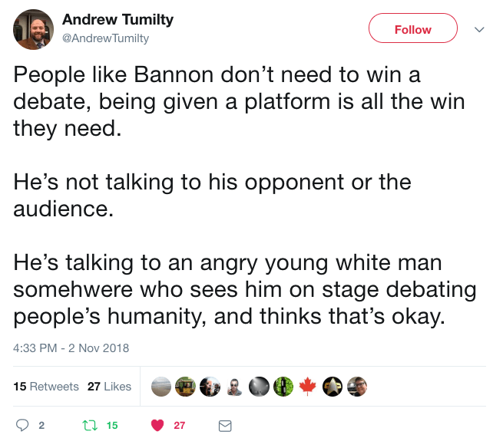Click the green striped liker avatar
The width and height of the screenshot is (493, 448).
click(283, 387)
